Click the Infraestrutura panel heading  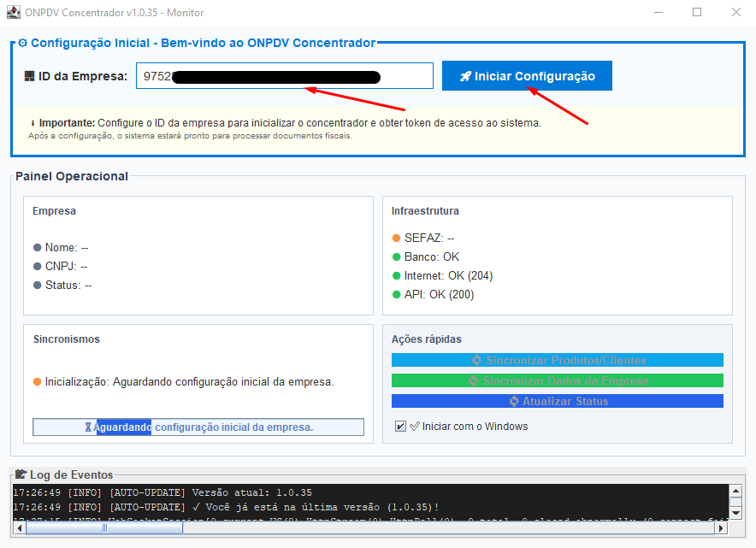point(425,211)
